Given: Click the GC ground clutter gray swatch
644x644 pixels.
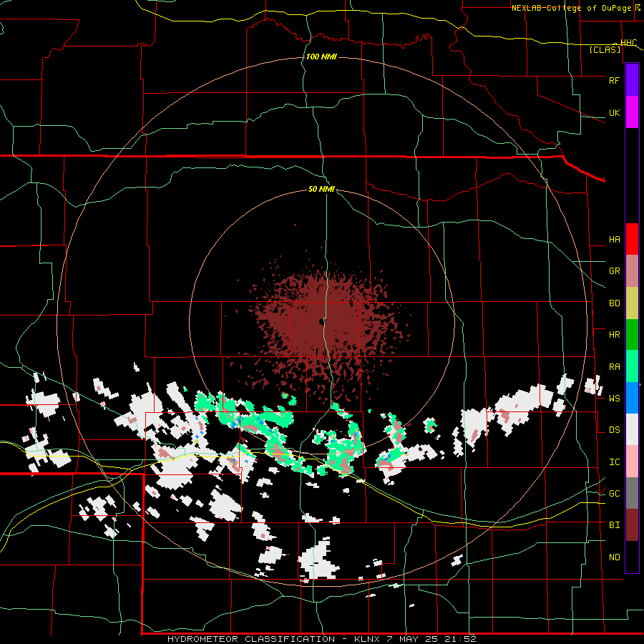Looking at the screenshot, I should click(x=632, y=493).
